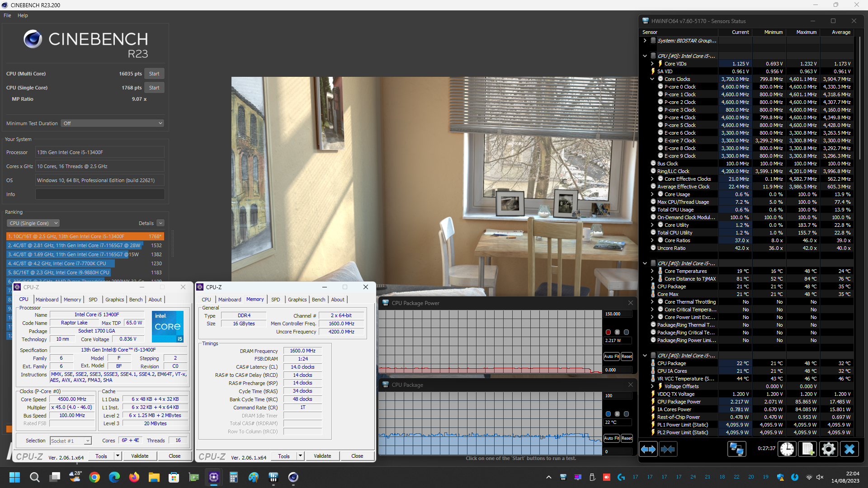Collapse all sensors via HWiNFO inward arrows icon

coord(668,449)
